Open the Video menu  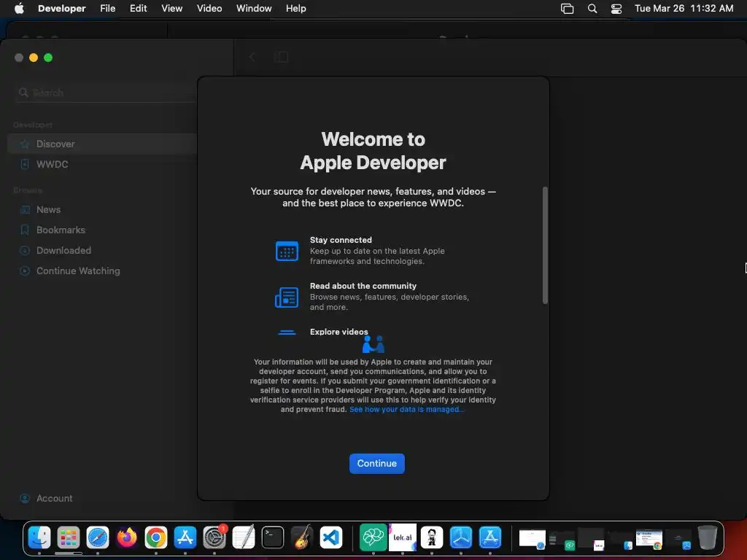(x=209, y=9)
